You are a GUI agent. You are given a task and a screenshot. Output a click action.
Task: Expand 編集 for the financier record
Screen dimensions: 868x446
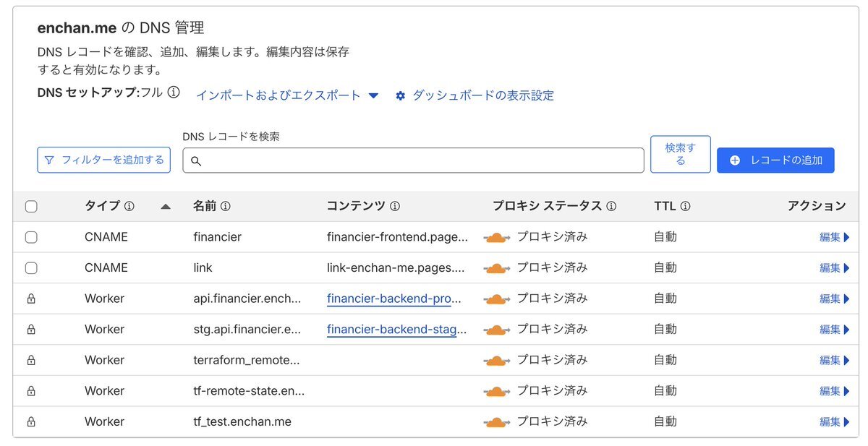point(834,237)
